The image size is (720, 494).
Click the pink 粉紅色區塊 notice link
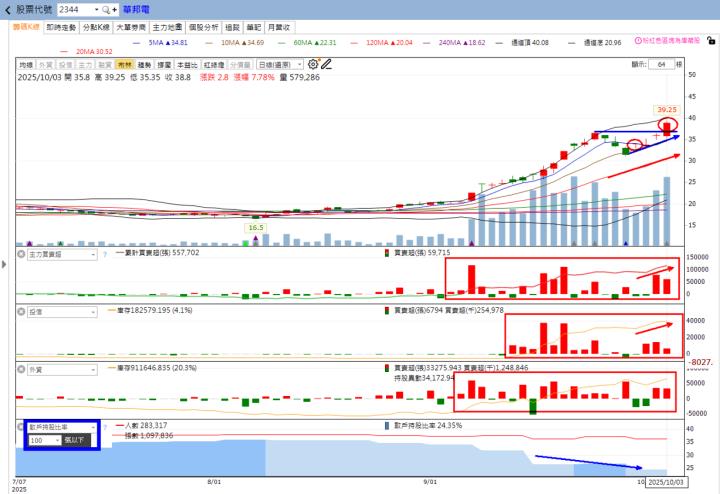point(671,41)
